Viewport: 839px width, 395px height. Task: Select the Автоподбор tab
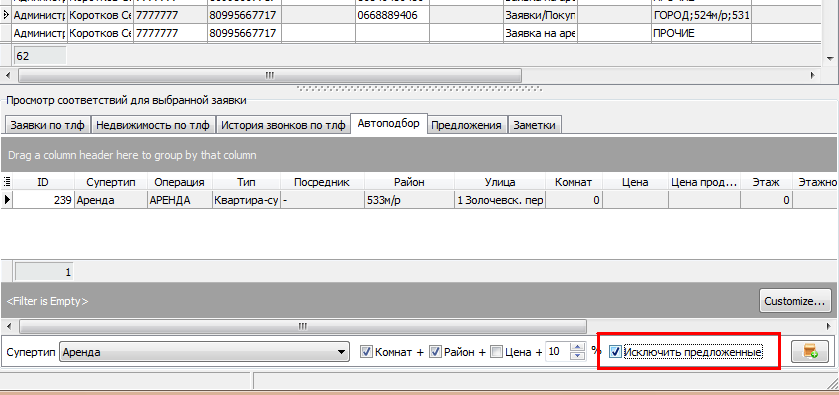(x=389, y=124)
